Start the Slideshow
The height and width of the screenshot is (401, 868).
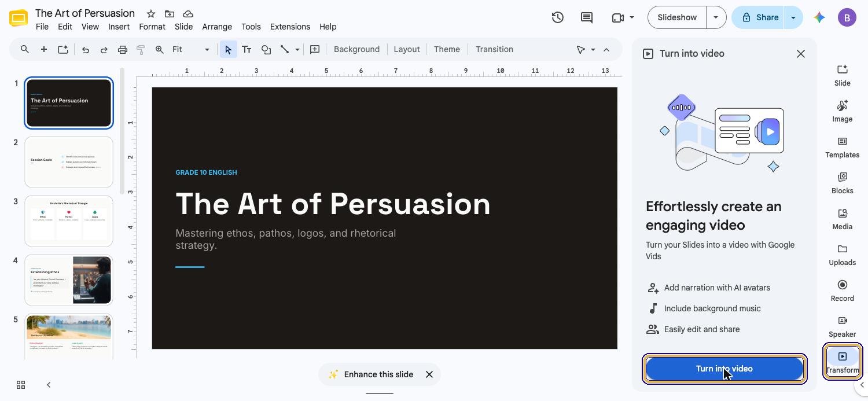point(677,17)
